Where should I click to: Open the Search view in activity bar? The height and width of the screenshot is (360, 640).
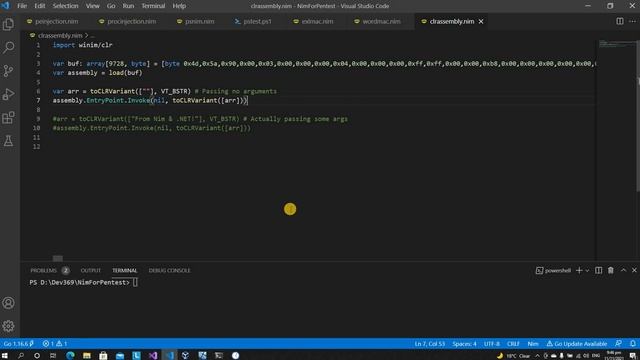coord(8,47)
